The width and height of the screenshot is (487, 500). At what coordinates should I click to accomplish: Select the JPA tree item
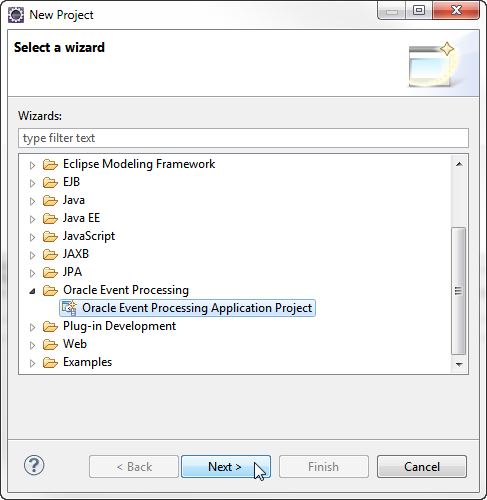72,272
